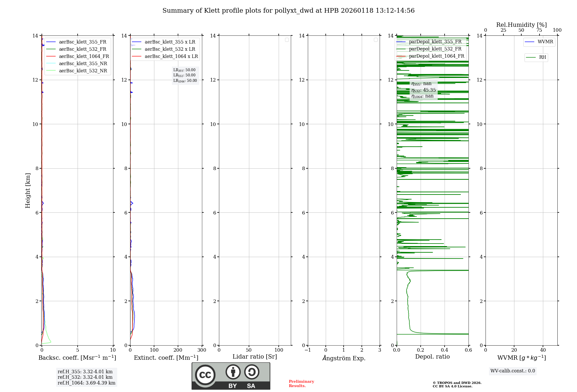Click the Creative Commons CC logo icon

[x=205, y=375]
